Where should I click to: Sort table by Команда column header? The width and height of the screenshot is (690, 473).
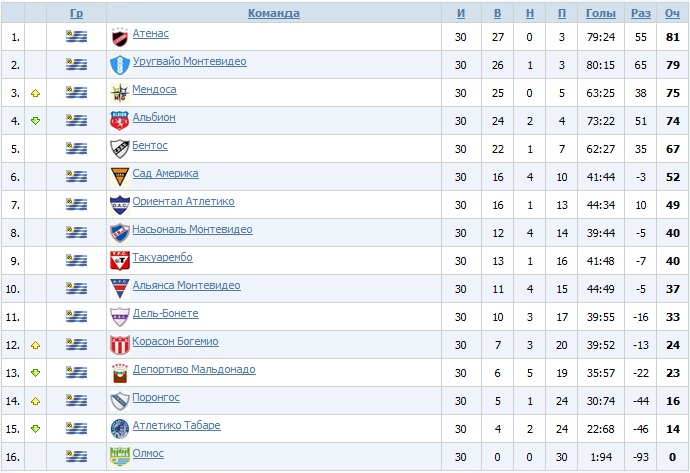tap(273, 13)
